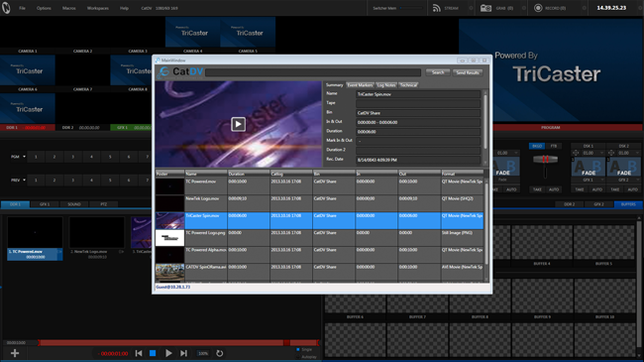The image size is (644, 362).
Task: Click the DSK 2 position icon
Action: 611,153
